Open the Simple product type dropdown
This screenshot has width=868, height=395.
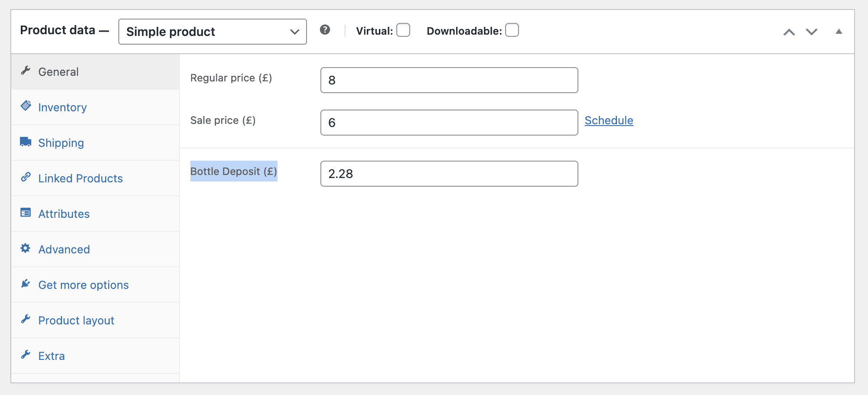212,31
